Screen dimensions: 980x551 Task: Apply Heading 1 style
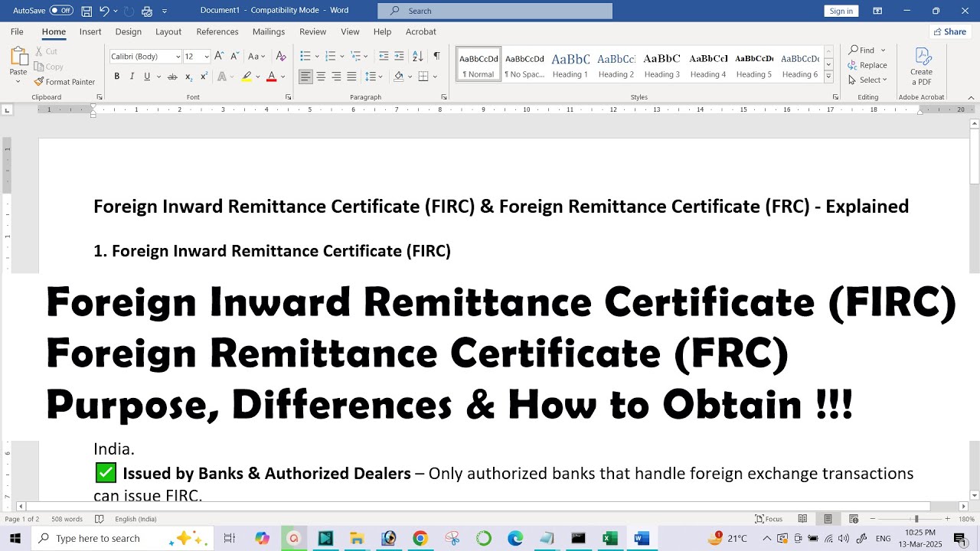(570, 64)
